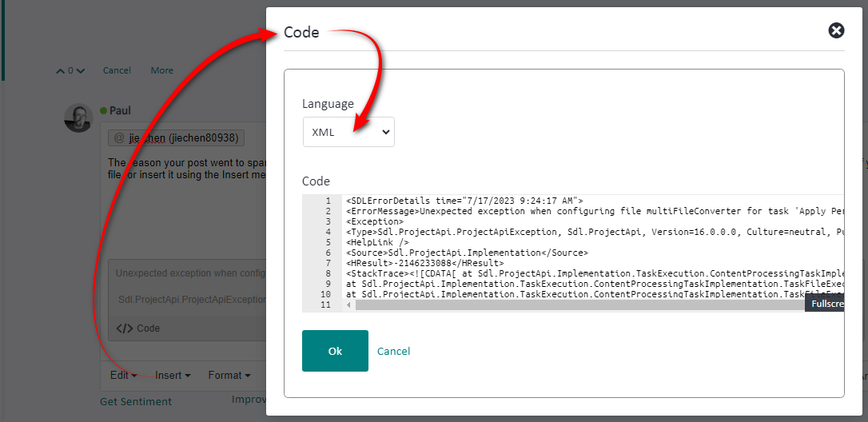The image size is (868, 422).
Task: Click the Get Sentiment link
Action: point(136,401)
